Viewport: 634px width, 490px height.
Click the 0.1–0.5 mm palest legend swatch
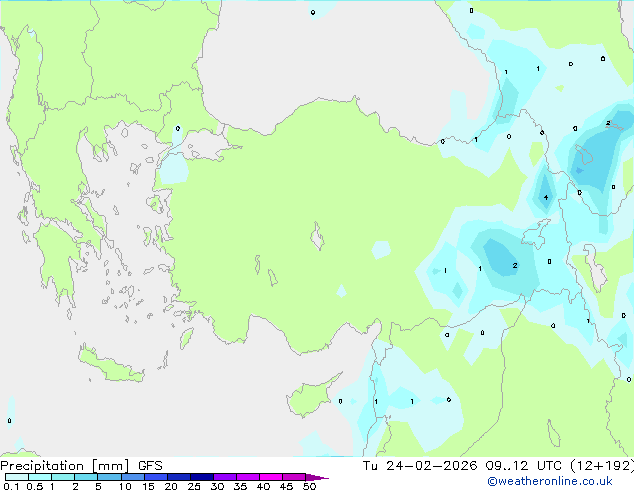17,477
